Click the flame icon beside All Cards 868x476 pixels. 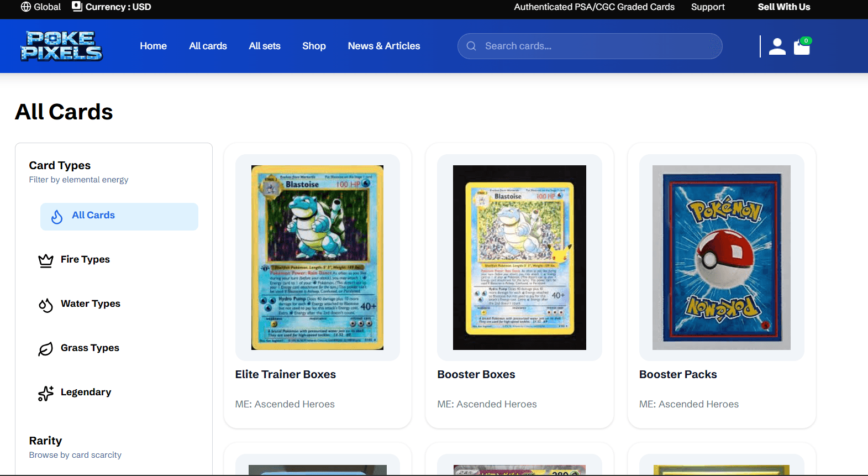coord(57,217)
